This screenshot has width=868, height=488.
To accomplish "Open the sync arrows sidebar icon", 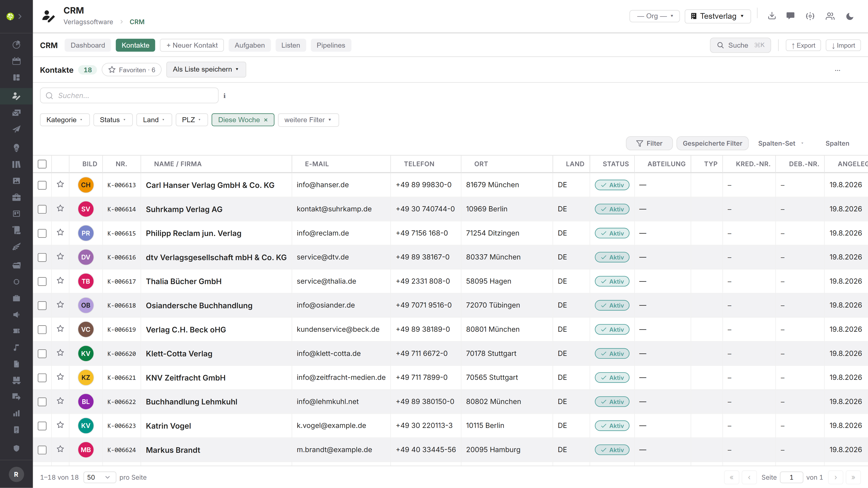I will coord(16,282).
